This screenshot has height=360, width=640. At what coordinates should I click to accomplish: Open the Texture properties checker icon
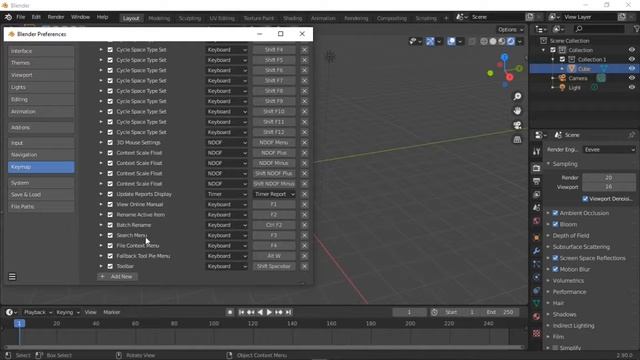tap(536, 333)
